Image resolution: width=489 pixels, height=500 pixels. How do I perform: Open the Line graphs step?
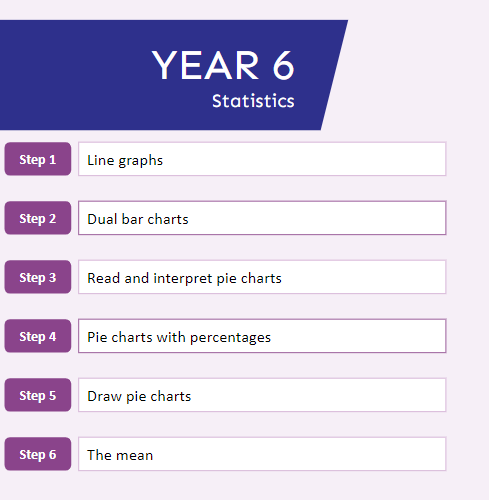coord(262,159)
